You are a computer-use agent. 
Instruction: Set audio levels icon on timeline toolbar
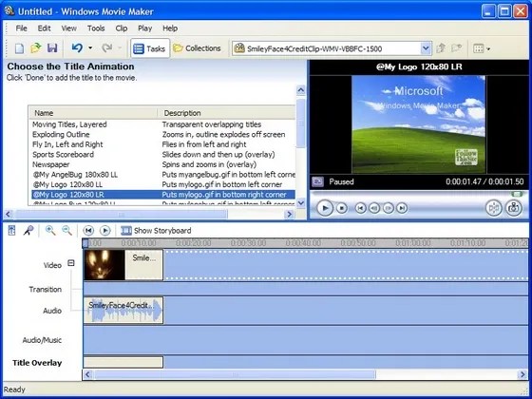(11, 231)
